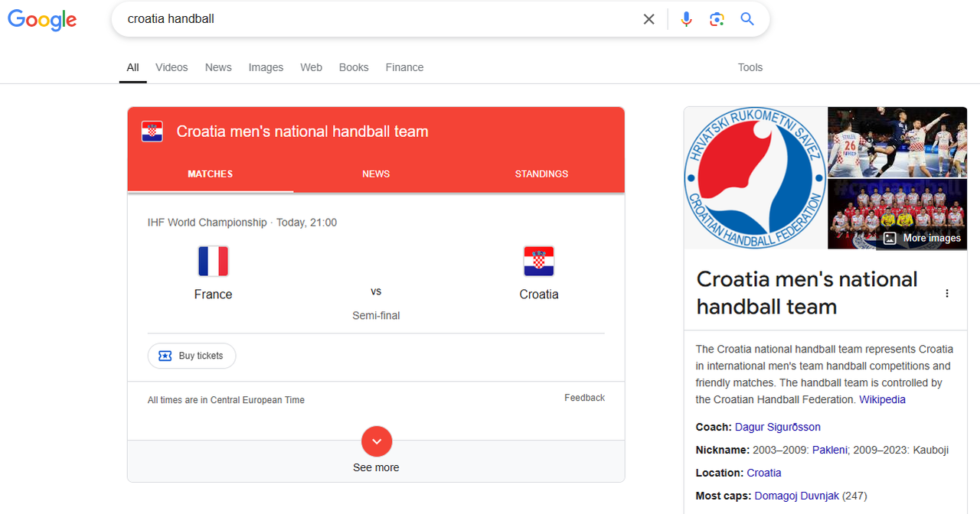The image size is (980, 514).
Task: Switch to the News search tab
Action: click(218, 67)
